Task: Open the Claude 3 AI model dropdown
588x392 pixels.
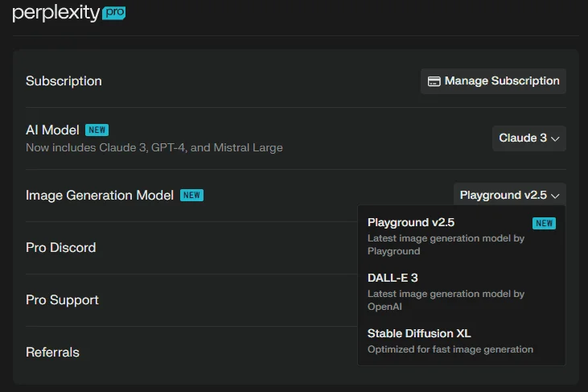Action: 528,138
